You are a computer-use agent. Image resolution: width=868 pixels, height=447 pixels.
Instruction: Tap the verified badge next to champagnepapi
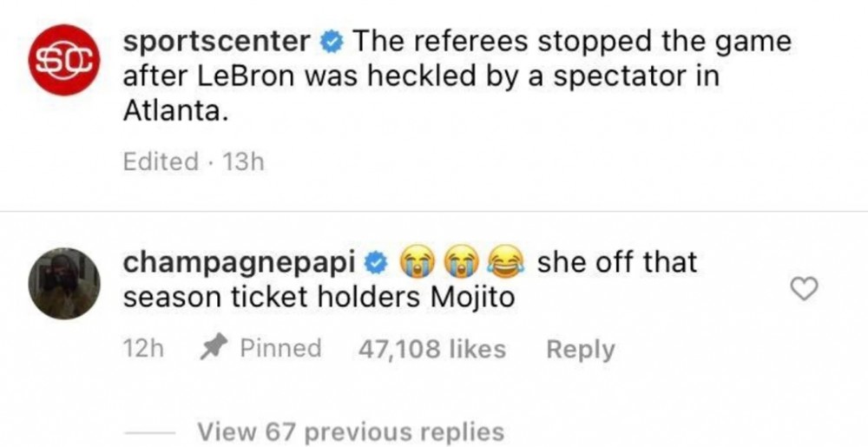click(x=377, y=264)
